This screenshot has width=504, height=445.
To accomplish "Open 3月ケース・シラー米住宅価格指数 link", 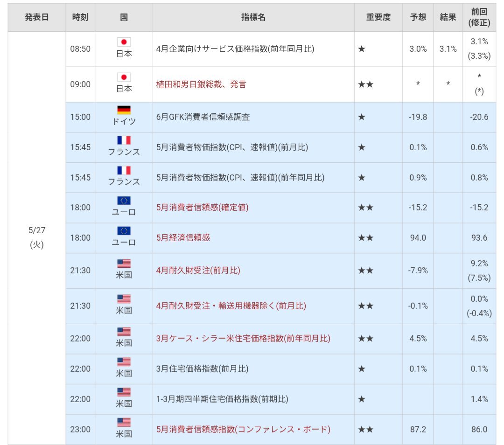I will [243, 338].
